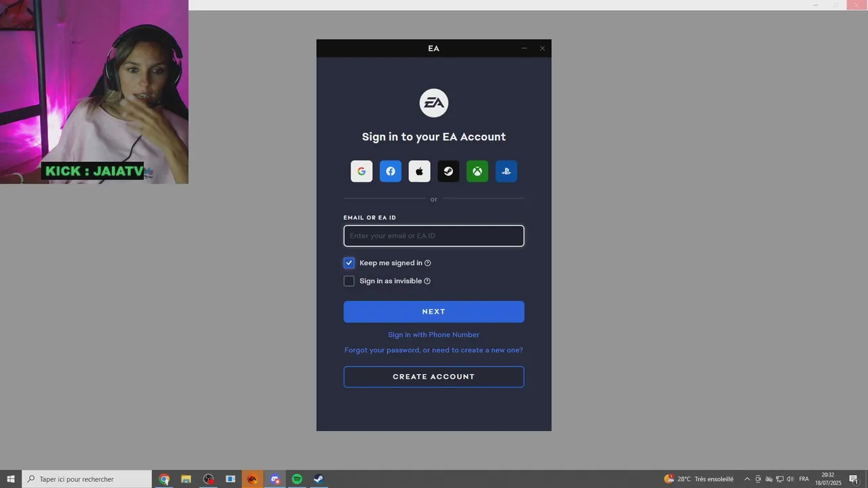Open the volume control tray icon

tap(790, 479)
